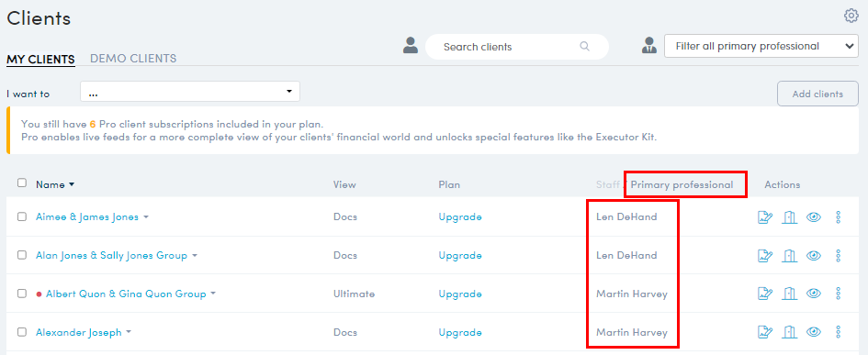
Task: Expand the arrow next to Albert Quon & Gina Quon Group
Action: pos(213,294)
